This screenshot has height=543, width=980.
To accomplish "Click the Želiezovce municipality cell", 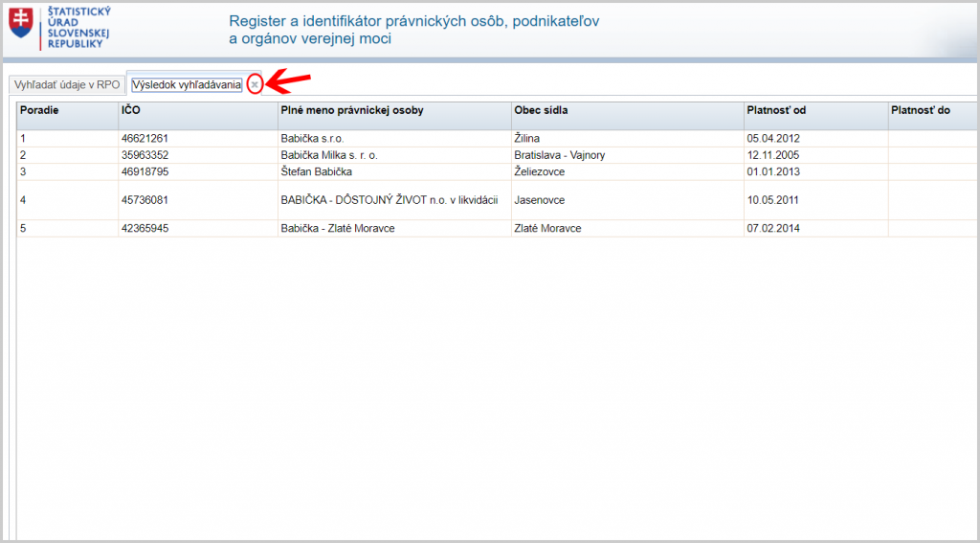I will click(x=627, y=171).
